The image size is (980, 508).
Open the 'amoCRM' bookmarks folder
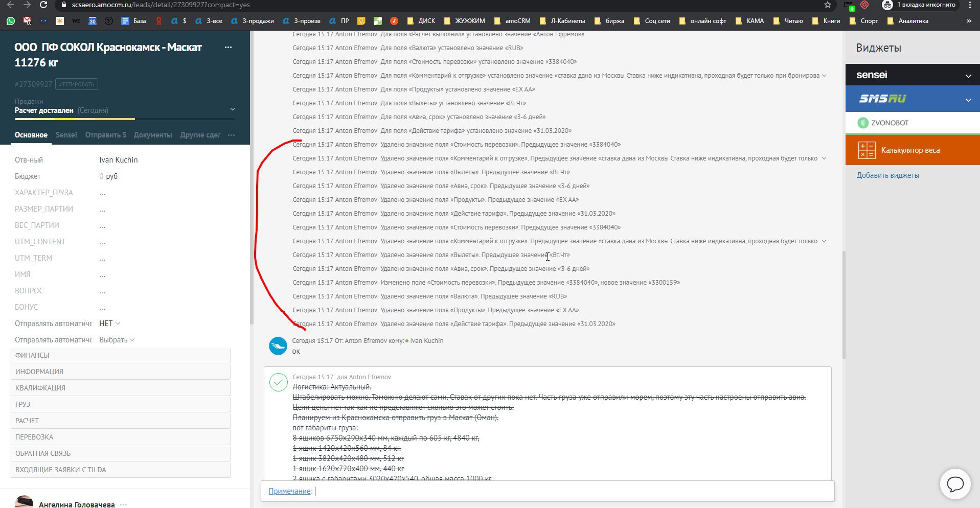pos(512,21)
